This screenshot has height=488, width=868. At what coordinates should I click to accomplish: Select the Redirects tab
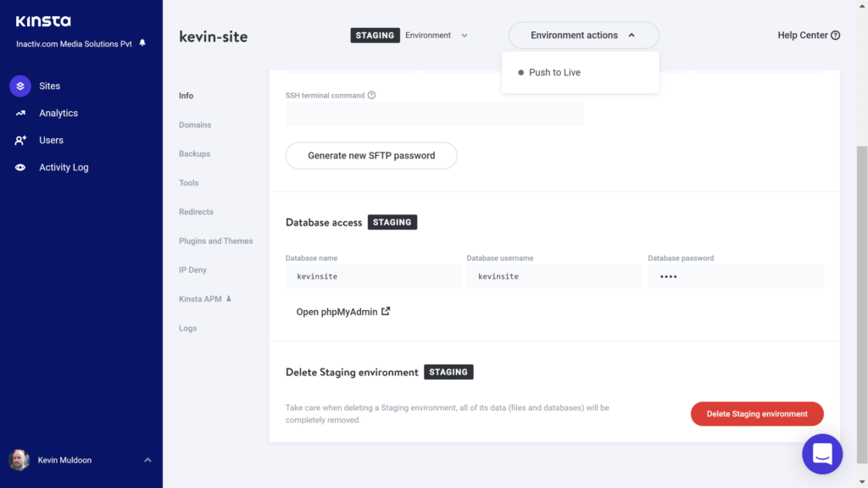tap(196, 212)
